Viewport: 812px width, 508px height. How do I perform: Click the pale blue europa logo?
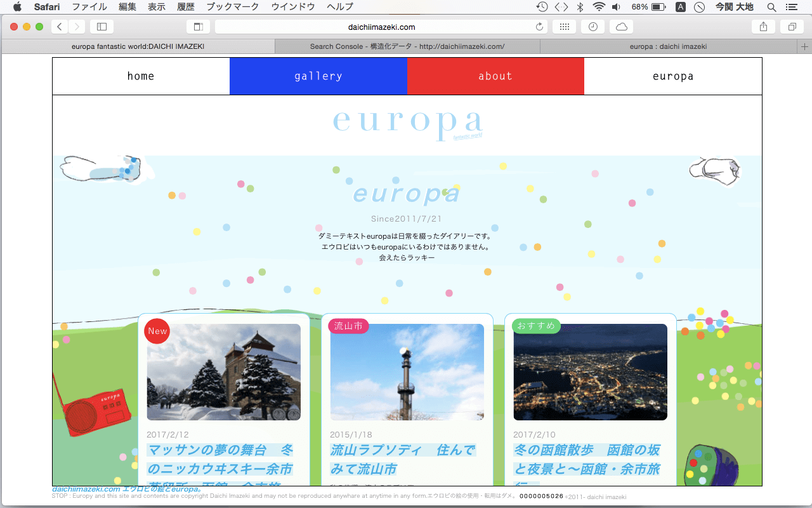pyautogui.click(x=407, y=123)
